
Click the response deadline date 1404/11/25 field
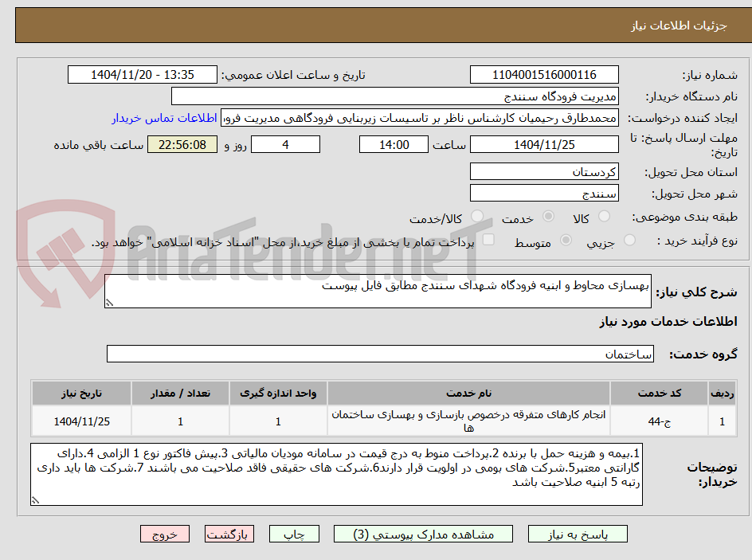coord(544,144)
